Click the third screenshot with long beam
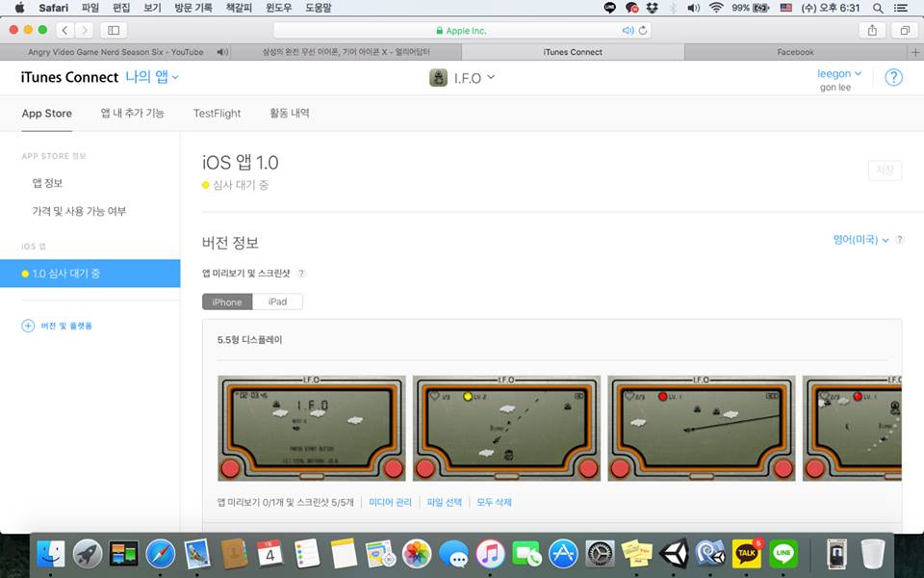 702,428
